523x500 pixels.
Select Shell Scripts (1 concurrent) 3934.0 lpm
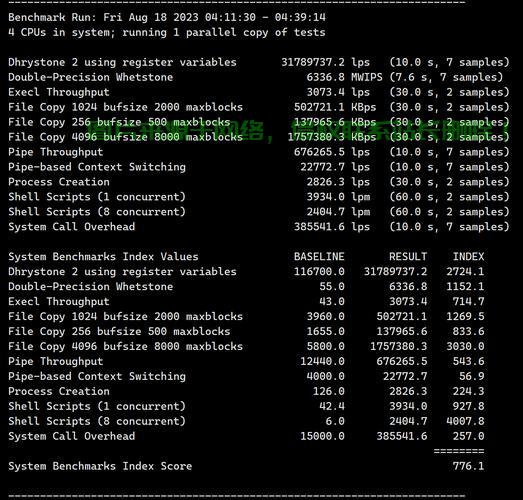click(x=338, y=197)
